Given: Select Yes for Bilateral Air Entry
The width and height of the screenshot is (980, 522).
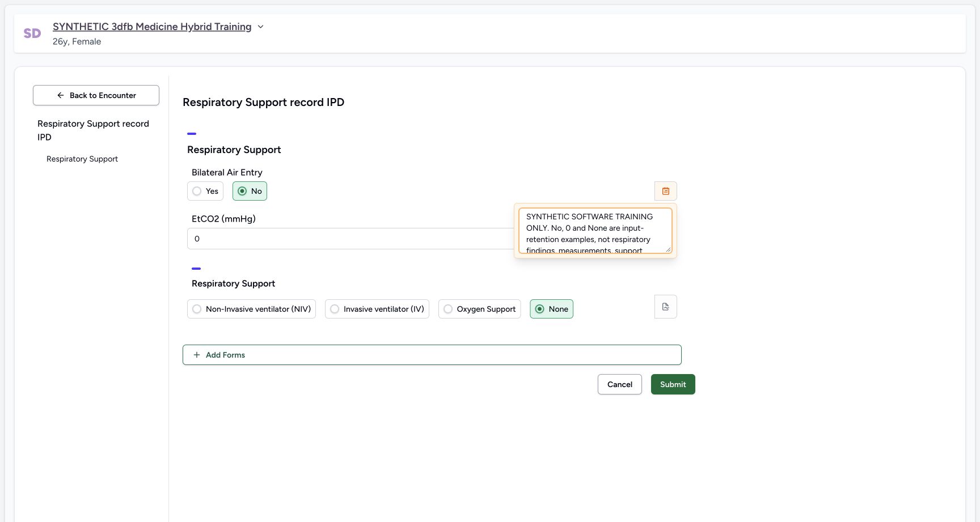Looking at the screenshot, I should coord(205,191).
